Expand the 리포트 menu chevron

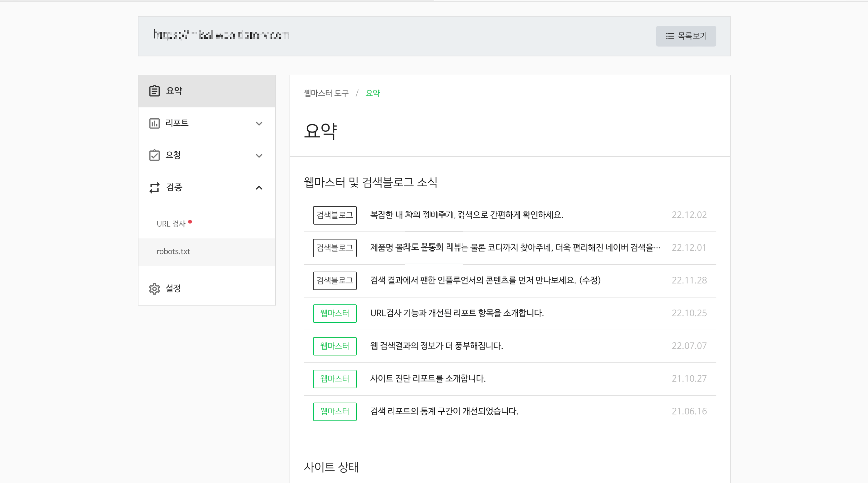pyautogui.click(x=259, y=123)
